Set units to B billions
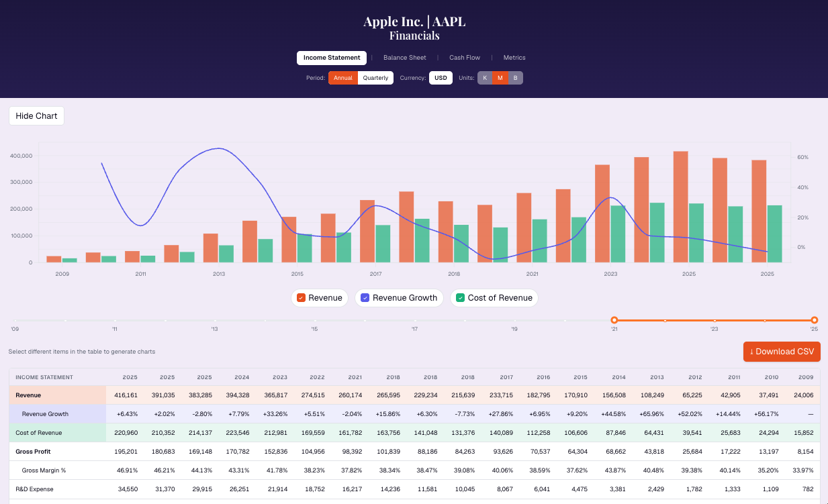 [516, 78]
